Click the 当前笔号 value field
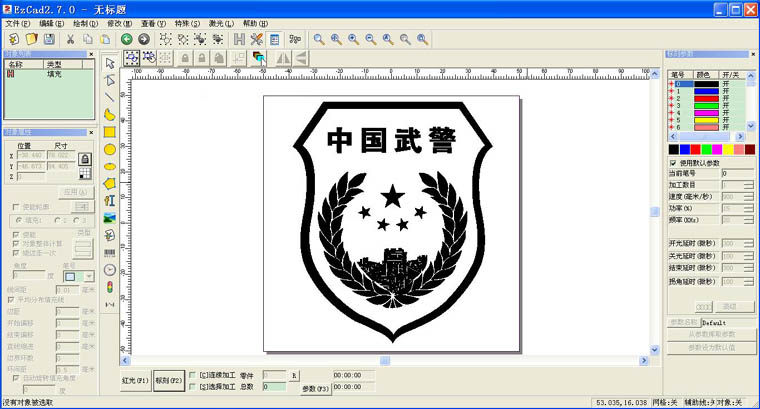This screenshot has width=760, height=409. [x=738, y=173]
